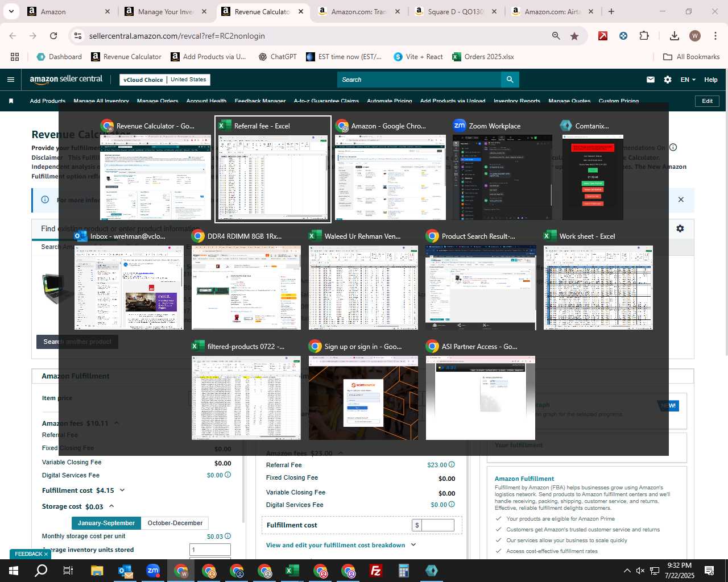Go back to the previous page

point(13,36)
